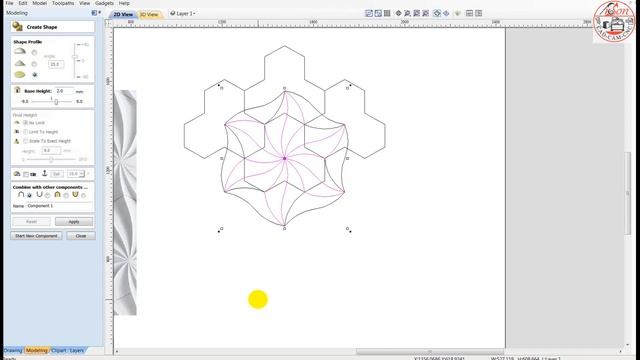Screen dimensions: 640x360
Task: Click the Subtract combine mode icon
Action: coord(39,195)
